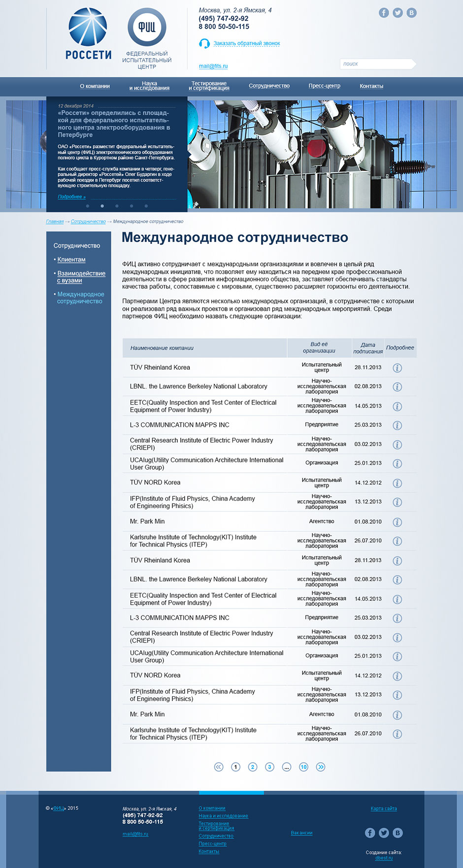
Task: Open info icon for first CRIEPI row
Action: pyautogui.click(x=397, y=445)
